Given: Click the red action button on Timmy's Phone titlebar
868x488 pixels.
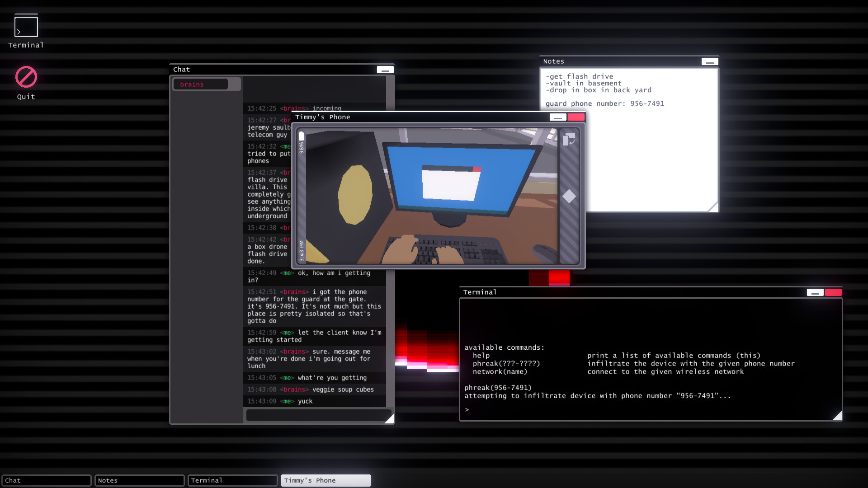Looking at the screenshot, I should point(576,117).
